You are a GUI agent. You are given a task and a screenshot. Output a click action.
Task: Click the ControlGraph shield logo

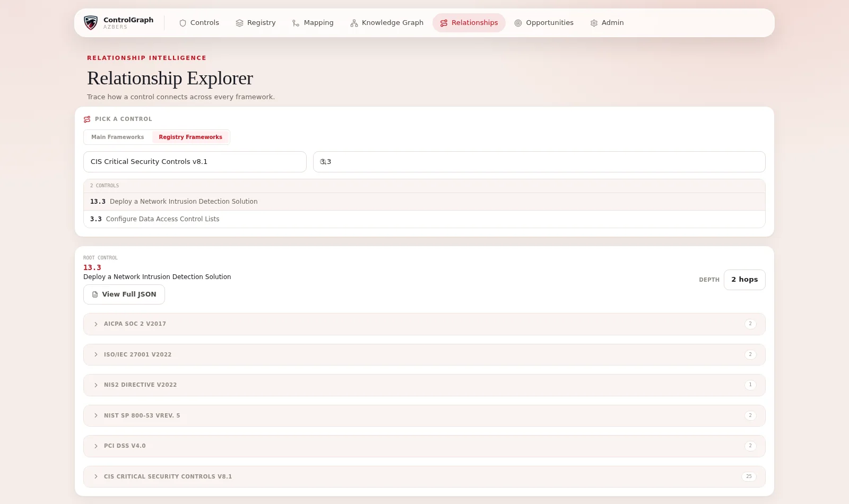pos(91,23)
